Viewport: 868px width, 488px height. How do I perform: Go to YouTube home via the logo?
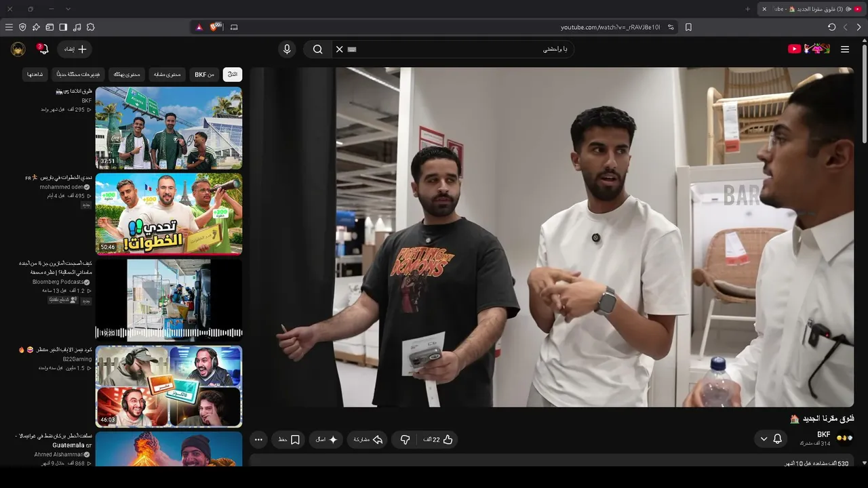(810, 49)
